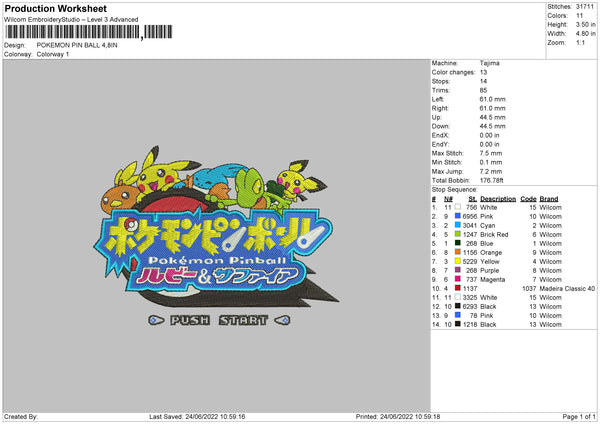This screenshot has height=424, width=600.
Task: Click the '6293' stitch count for Black
Action: (470, 307)
